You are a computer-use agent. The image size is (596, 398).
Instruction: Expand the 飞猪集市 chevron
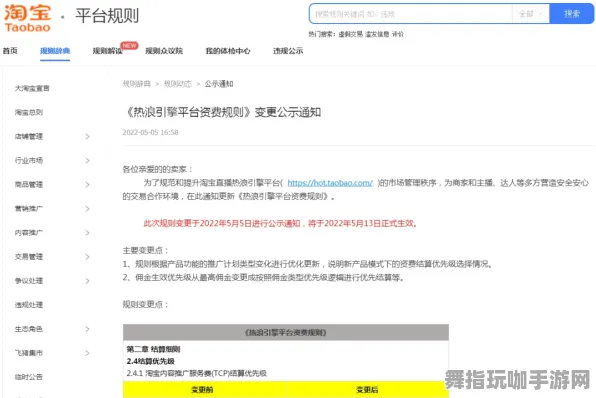coord(87,353)
